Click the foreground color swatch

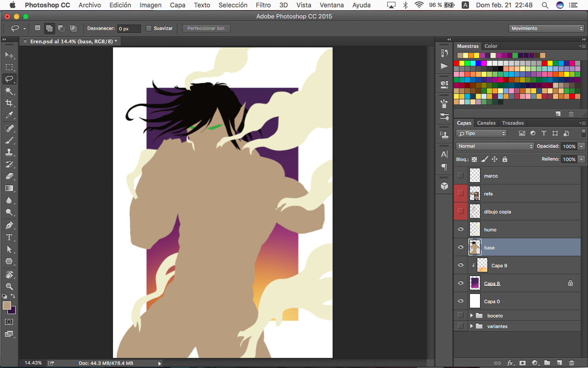click(x=6, y=305)
